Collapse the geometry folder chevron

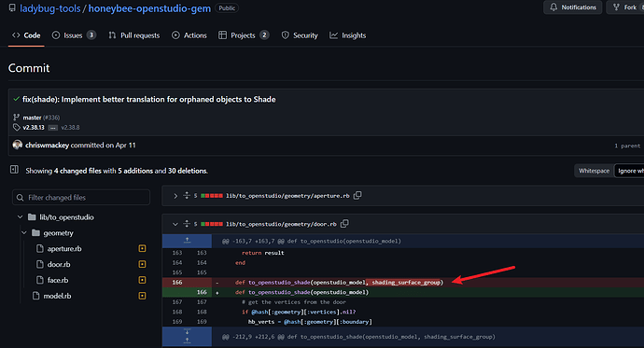24,232
